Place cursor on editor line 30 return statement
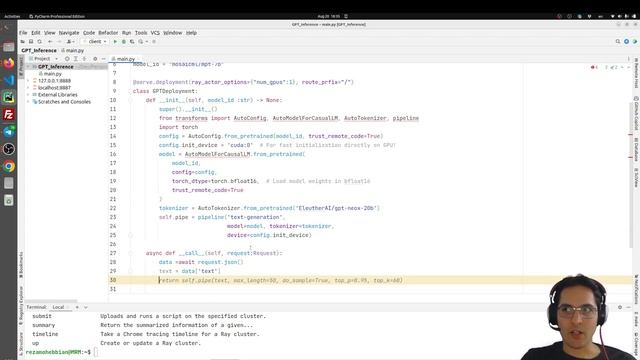Image resolution: width=640 pixels, height=360 pixels. pos(281,280)
